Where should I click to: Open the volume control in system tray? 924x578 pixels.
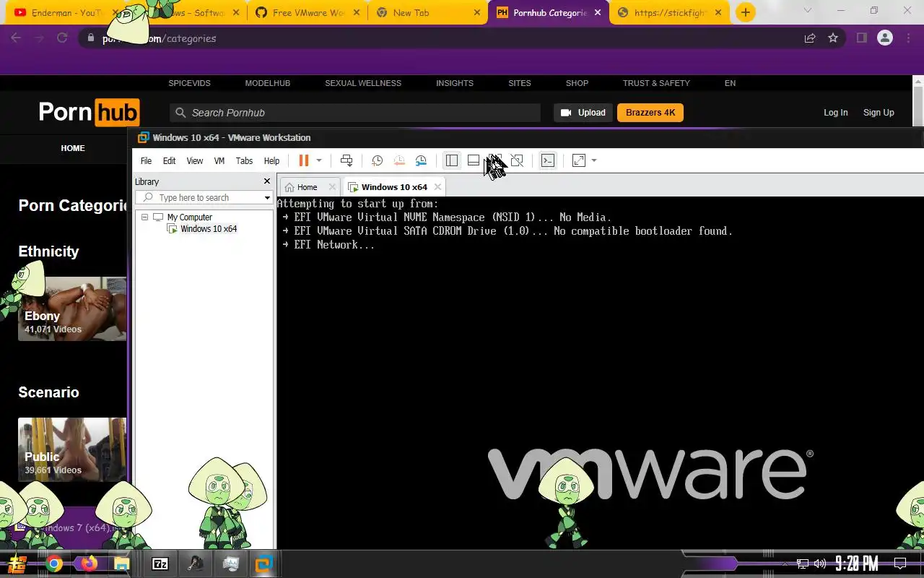(820, 564)
